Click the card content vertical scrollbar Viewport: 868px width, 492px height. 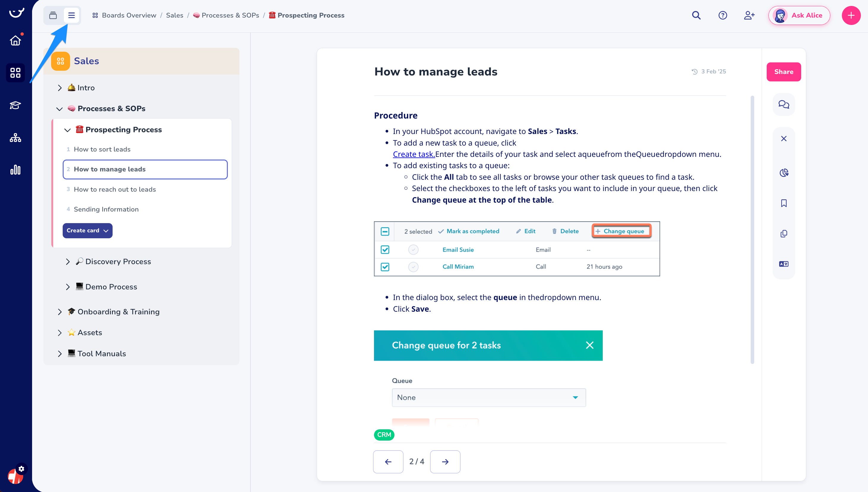coord(752,230)
